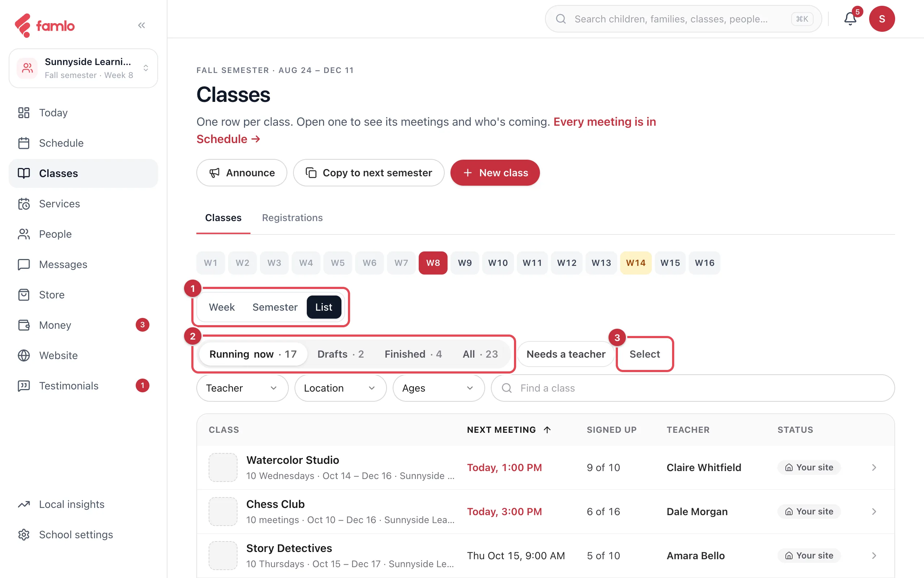Open Messages in sidebar
The width and height of the screenshot is (924, 578).
83,264
